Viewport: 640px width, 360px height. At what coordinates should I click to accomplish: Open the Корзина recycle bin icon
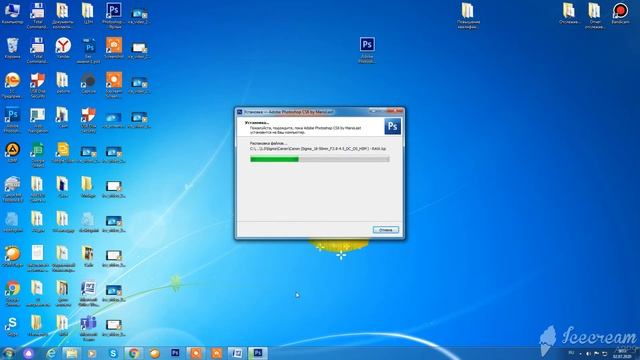coord(12,48)
